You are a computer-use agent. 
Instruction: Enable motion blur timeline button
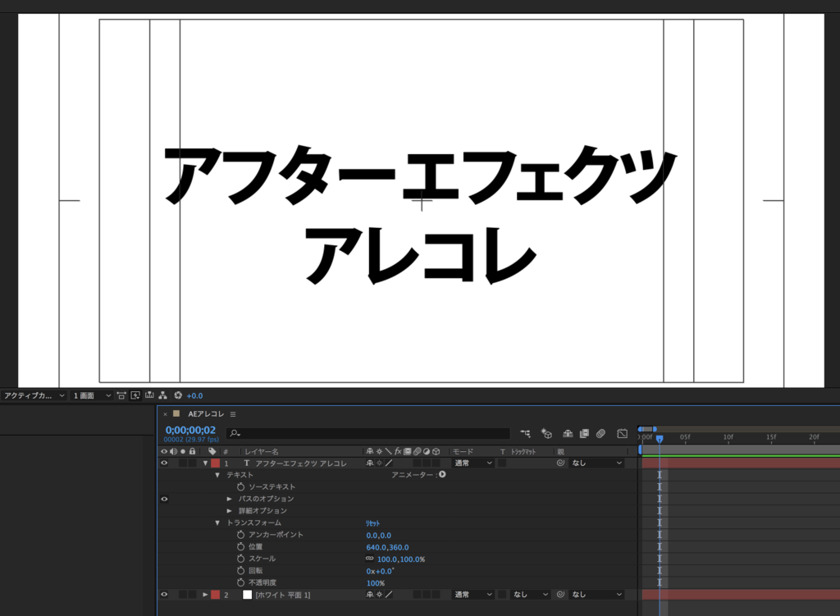pyautogui.click(x=601, y=433)
